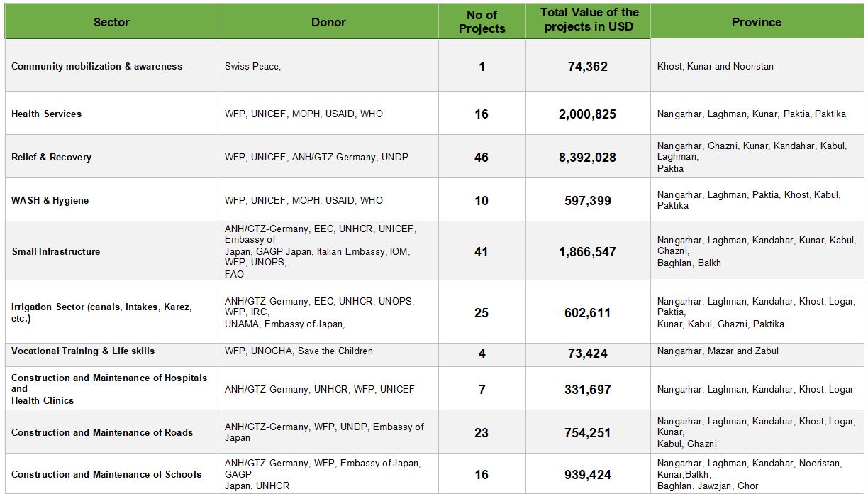This screenshot has width=868, height=499.
Task: Select the project count 41 cell
Action: [482, 251]
